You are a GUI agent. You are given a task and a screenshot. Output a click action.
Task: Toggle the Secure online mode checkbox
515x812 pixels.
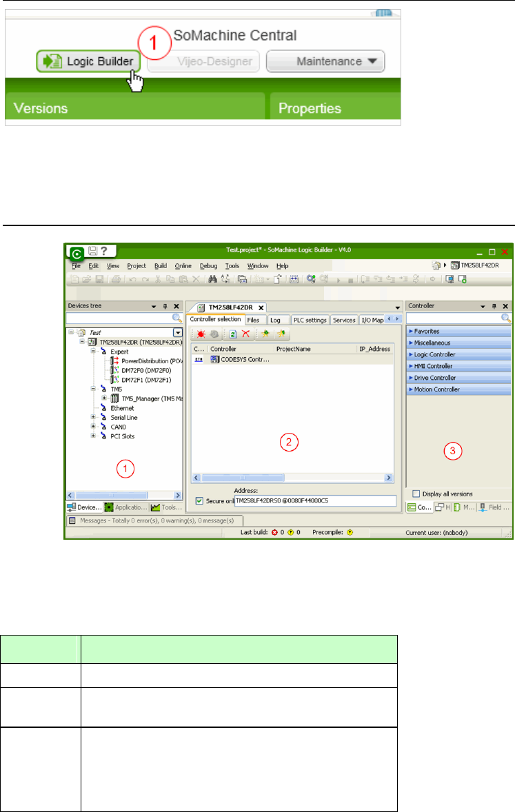(x=199, y=500)
